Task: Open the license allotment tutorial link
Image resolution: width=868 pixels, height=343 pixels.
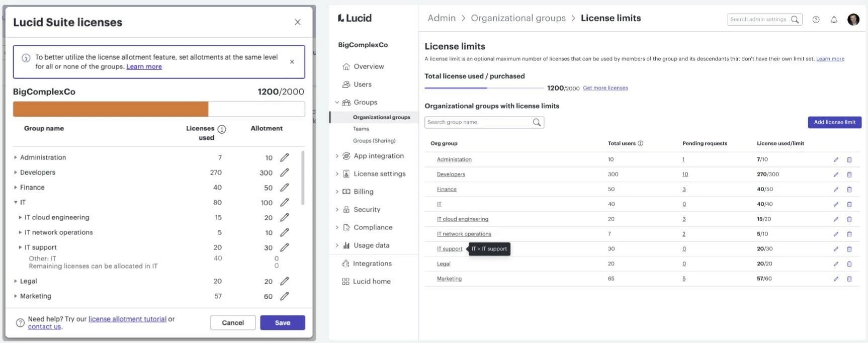Action: click(x=127, y=319)
